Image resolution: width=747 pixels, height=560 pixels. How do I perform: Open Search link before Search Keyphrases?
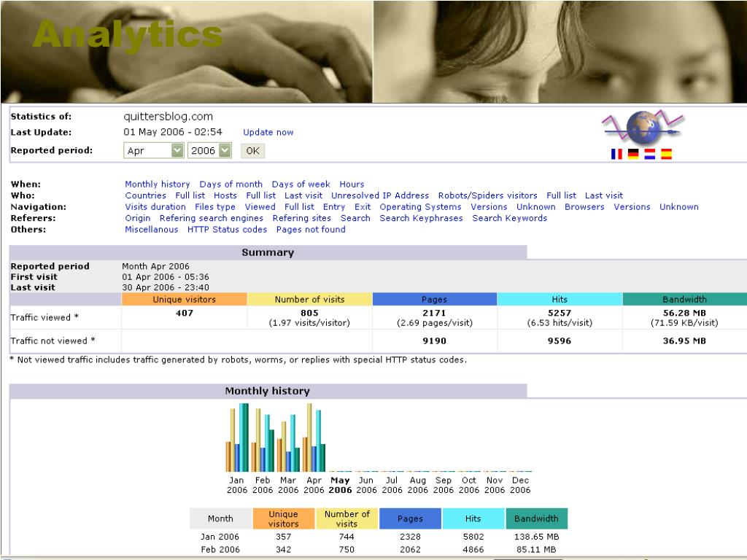355,218
